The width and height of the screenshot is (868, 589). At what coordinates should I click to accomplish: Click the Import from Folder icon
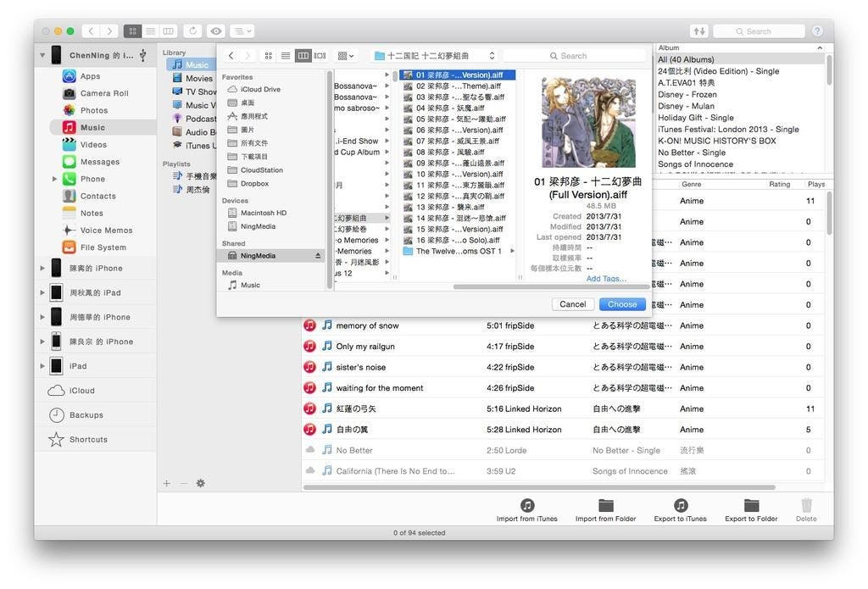click(x=605, y=506)
